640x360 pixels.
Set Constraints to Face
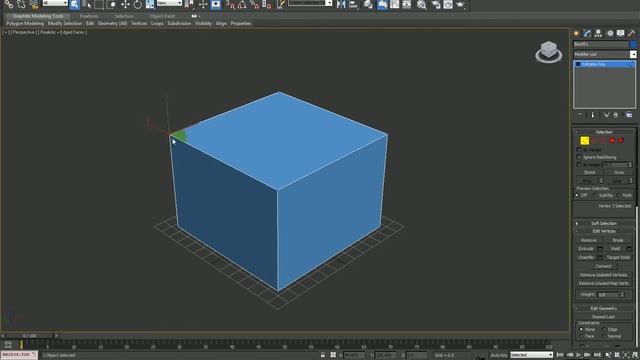point(581,336)
